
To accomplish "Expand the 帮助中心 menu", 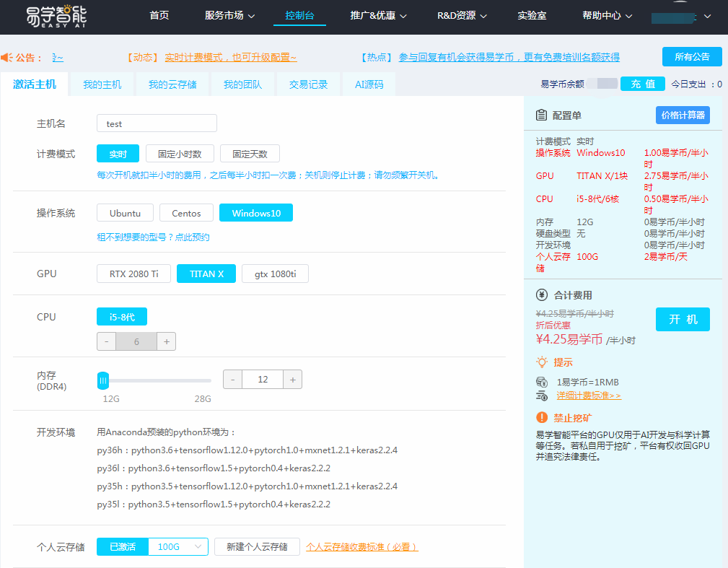I will click(606, 15).
